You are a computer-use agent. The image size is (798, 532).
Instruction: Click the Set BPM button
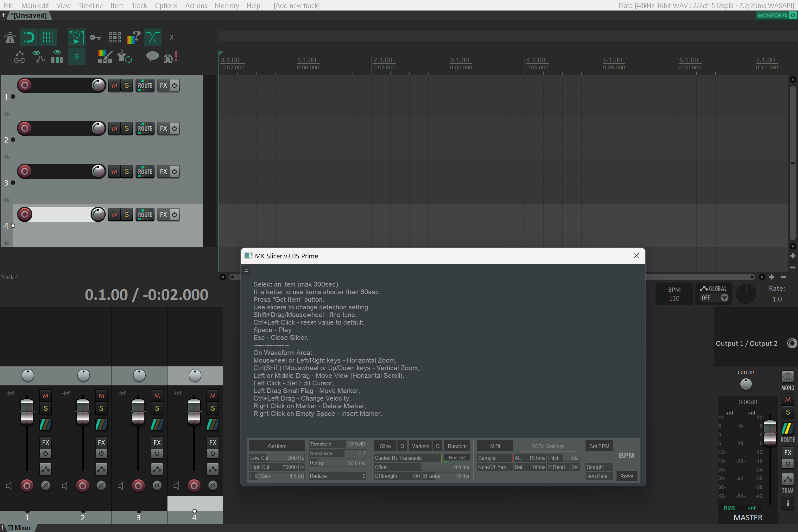[599, 446]
